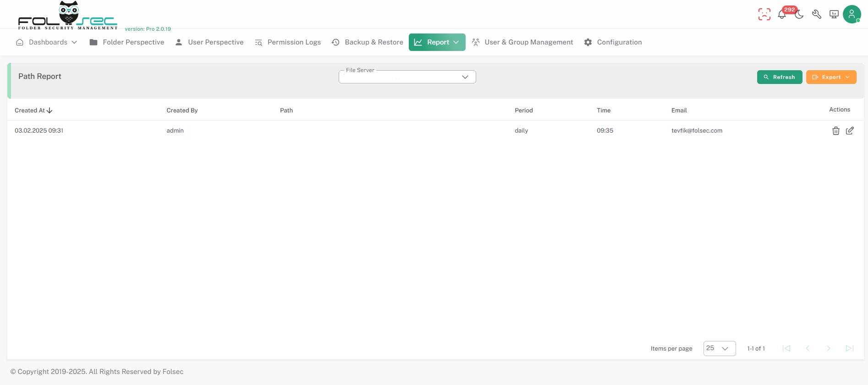This screenshot has width=868, height=385.
Task: Open the green user profile avatar
Action: point(852,14)
